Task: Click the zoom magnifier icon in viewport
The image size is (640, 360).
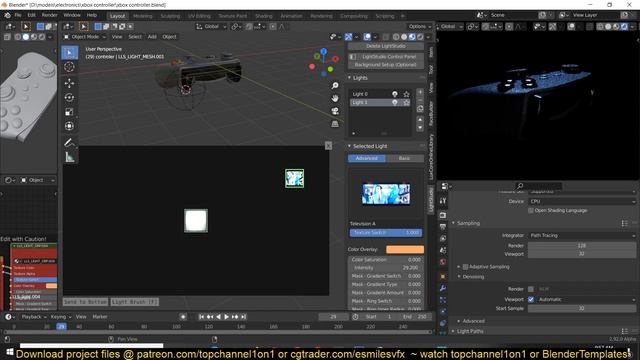Action: click(x=335, y=86)
